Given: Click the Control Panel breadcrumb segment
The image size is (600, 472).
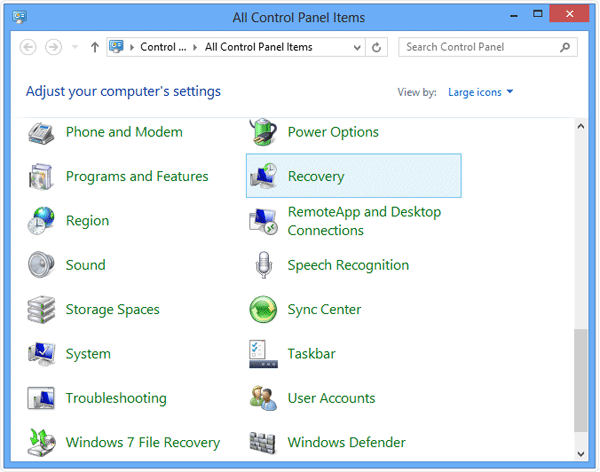Looking at the screenshot, I should [x=163, y=47].
